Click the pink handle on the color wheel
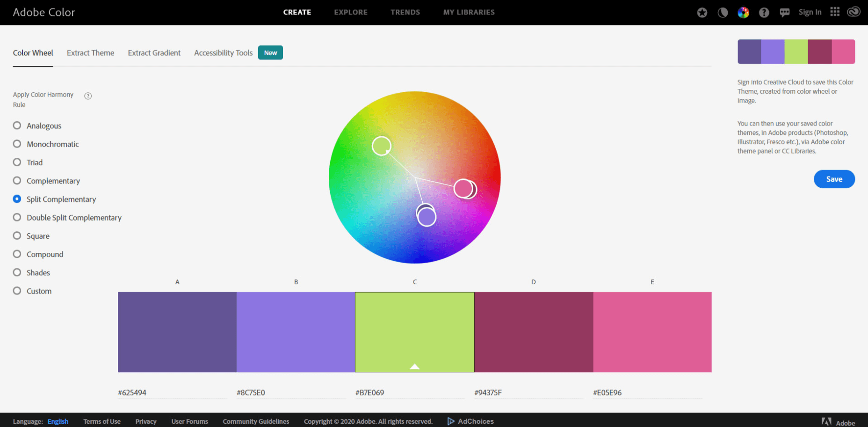Image resolution: width=868 pixels, height=427 pixels. point(463,188)
